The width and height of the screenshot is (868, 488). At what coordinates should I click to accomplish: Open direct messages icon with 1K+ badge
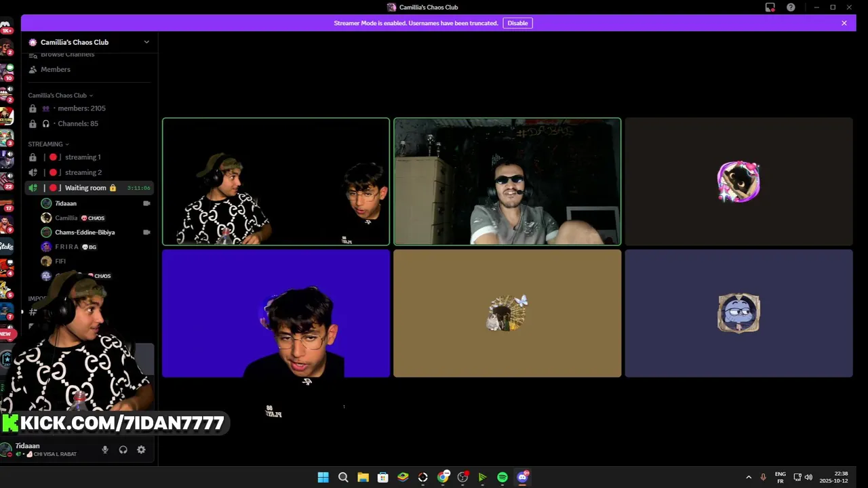point(6,27)
